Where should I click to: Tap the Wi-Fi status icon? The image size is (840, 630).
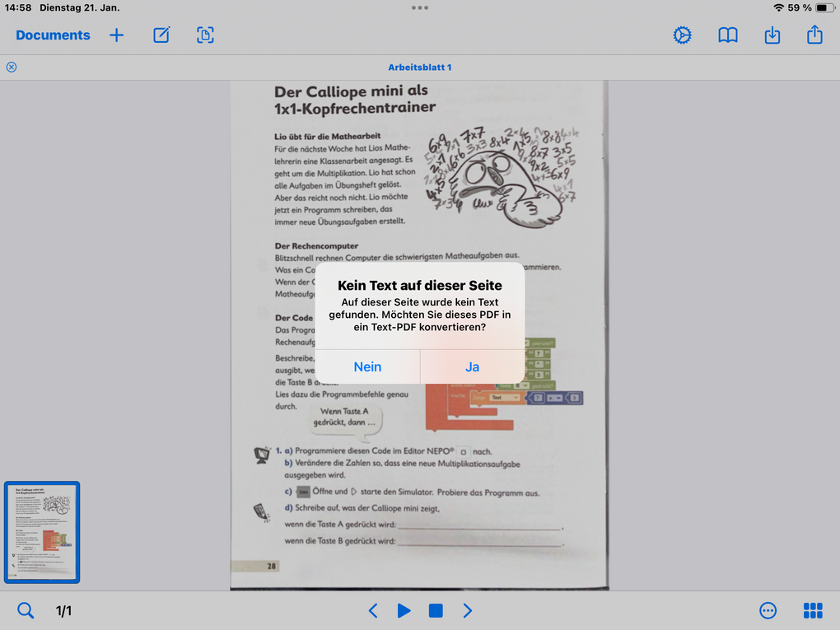[778, 7]
